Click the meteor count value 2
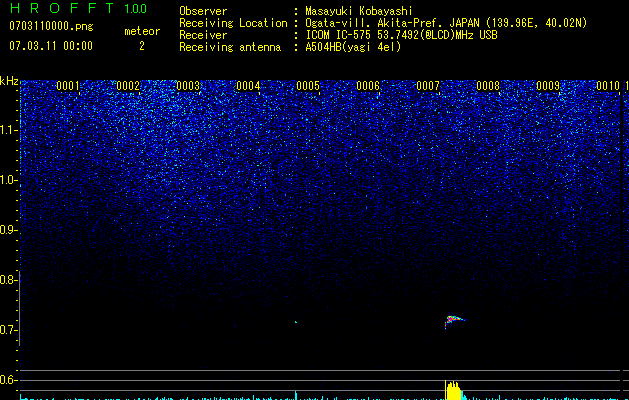 coord(142,46)
